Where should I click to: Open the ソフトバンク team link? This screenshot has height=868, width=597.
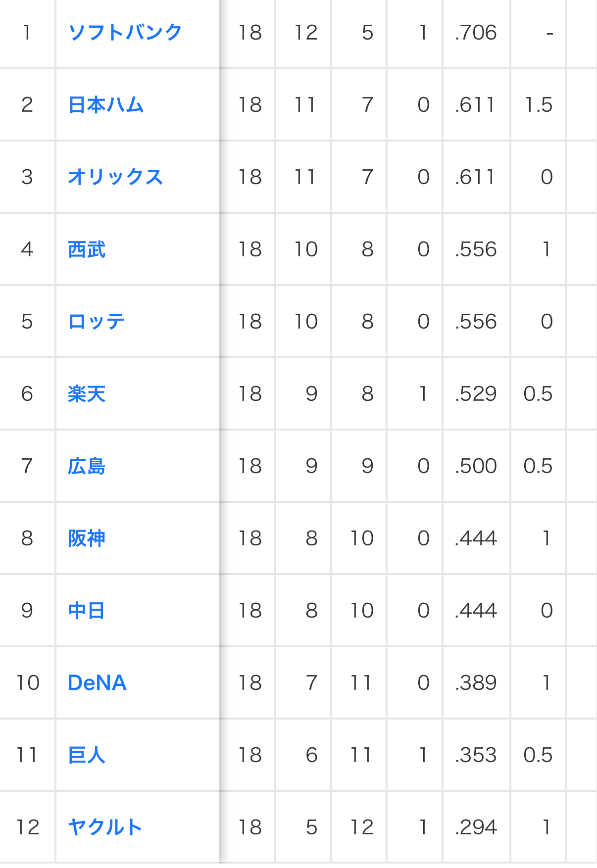click(x=125, y=33)
